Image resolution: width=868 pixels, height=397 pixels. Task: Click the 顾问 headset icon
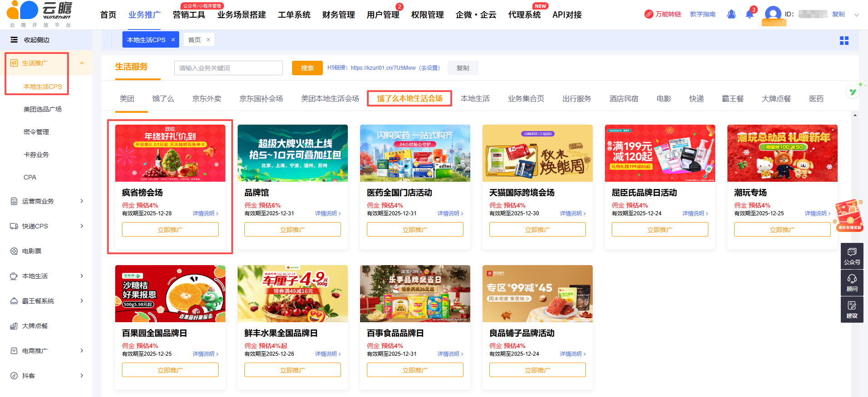pyautogui.click(x=852, y=283)
